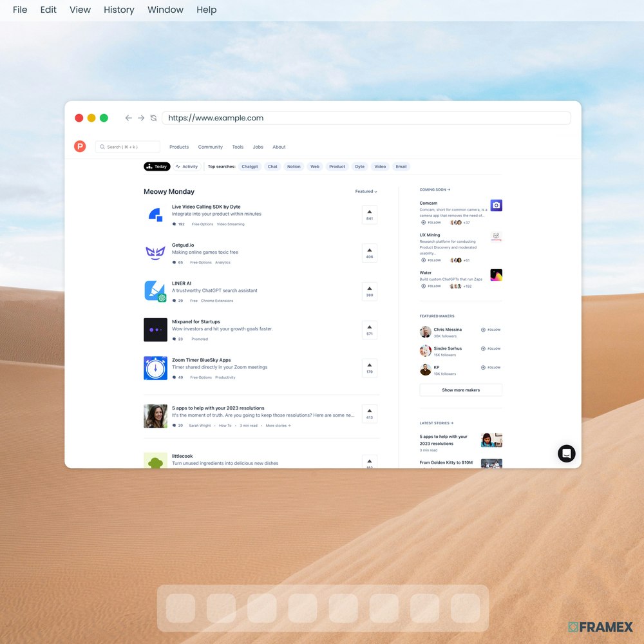Click the Search input field

(128, 147)
